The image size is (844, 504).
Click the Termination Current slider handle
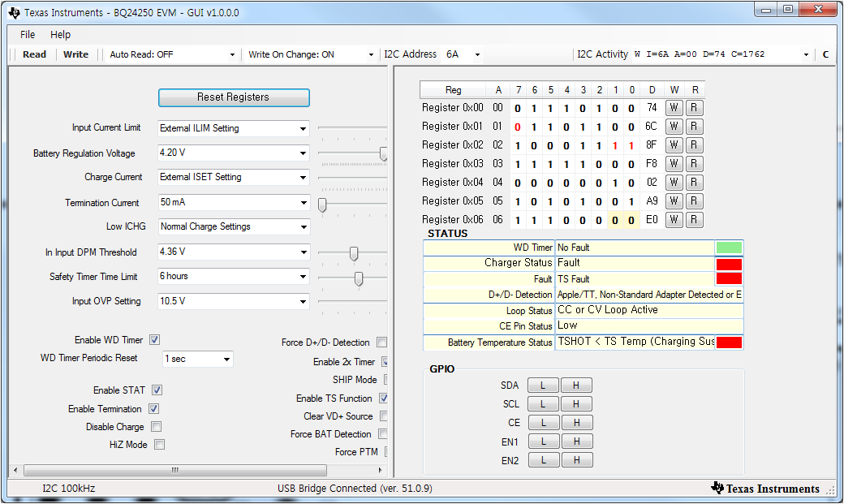pyautogui.click(x=322, y=205)
